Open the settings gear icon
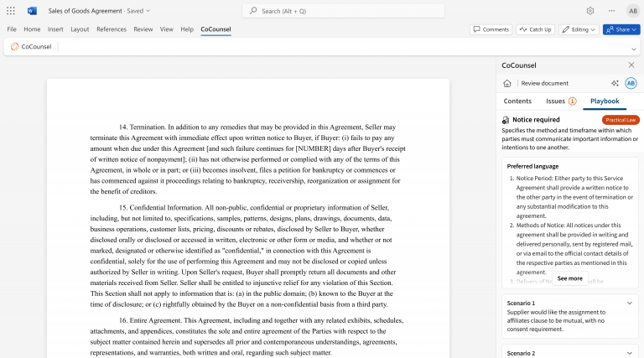The image size is (644, 358). tap(590, 11)
